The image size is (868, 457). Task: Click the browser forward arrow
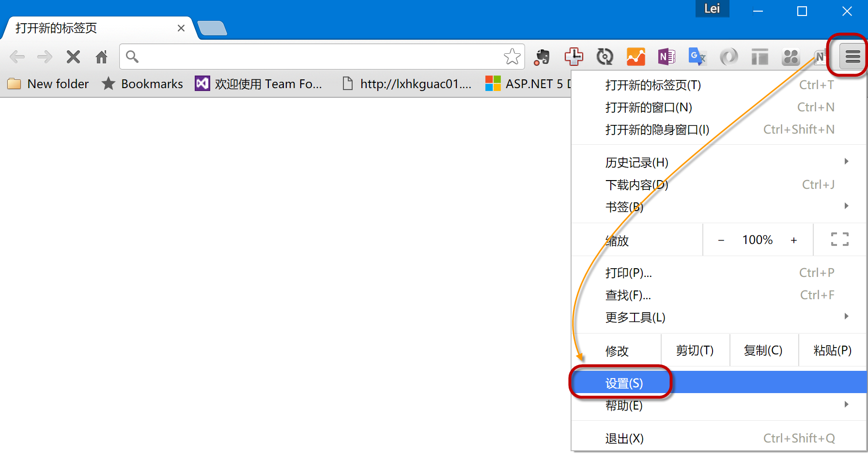tap(45, 57)
